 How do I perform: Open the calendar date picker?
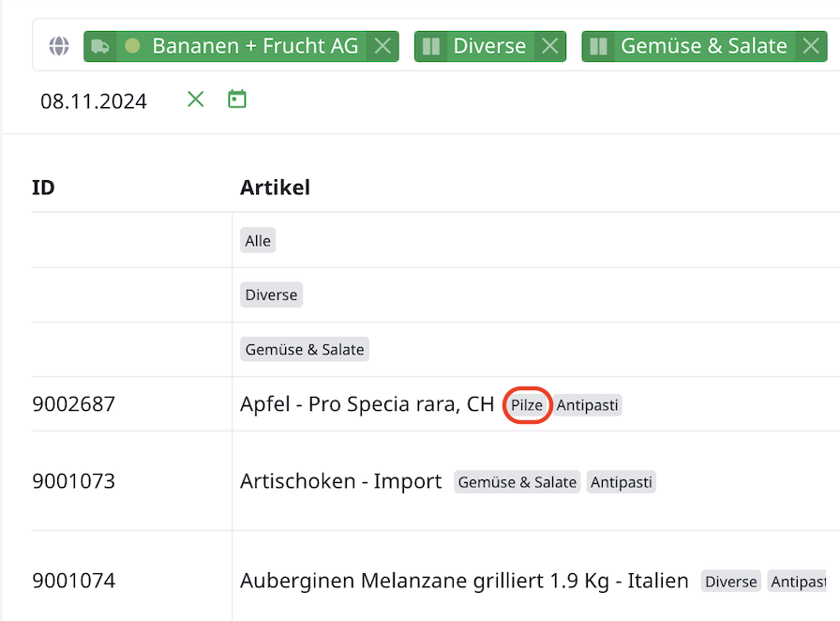point(237,98)
